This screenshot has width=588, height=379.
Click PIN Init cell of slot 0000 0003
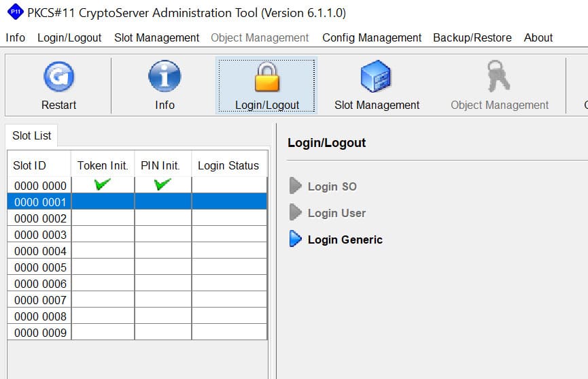click(162, 234)
